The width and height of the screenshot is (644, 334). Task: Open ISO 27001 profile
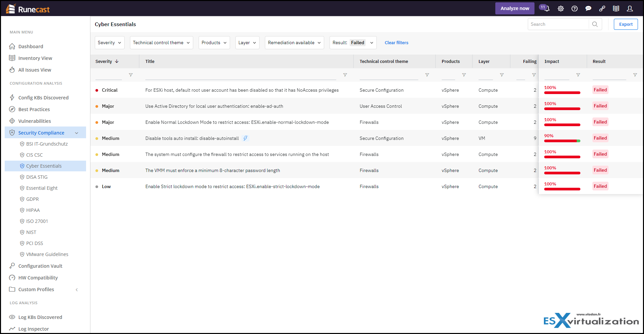click(37, 221)
